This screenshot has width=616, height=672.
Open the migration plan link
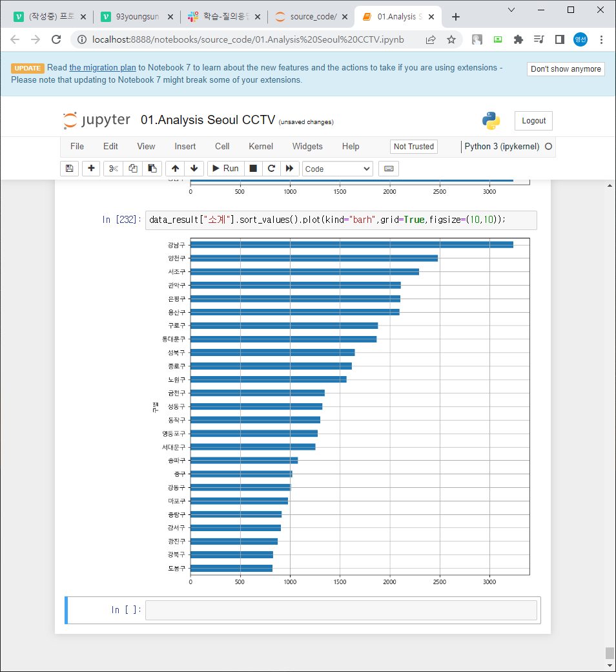(x=103, y=68)
